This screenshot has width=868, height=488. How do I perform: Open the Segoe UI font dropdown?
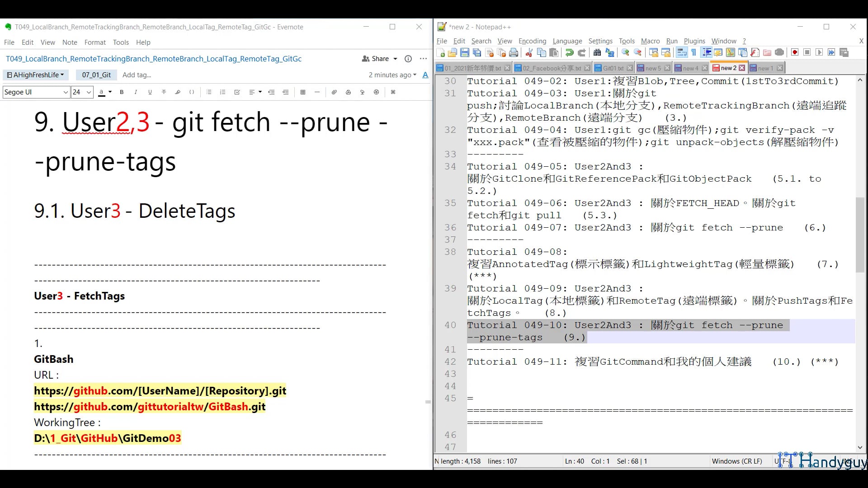35,92
